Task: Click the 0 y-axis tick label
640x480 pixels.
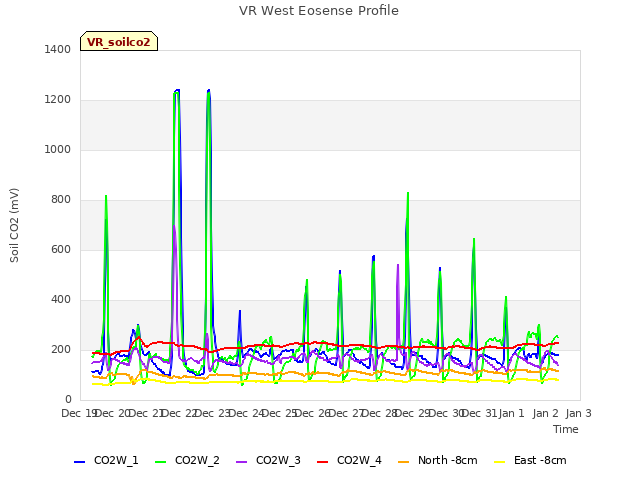Action: pos(68,400)
